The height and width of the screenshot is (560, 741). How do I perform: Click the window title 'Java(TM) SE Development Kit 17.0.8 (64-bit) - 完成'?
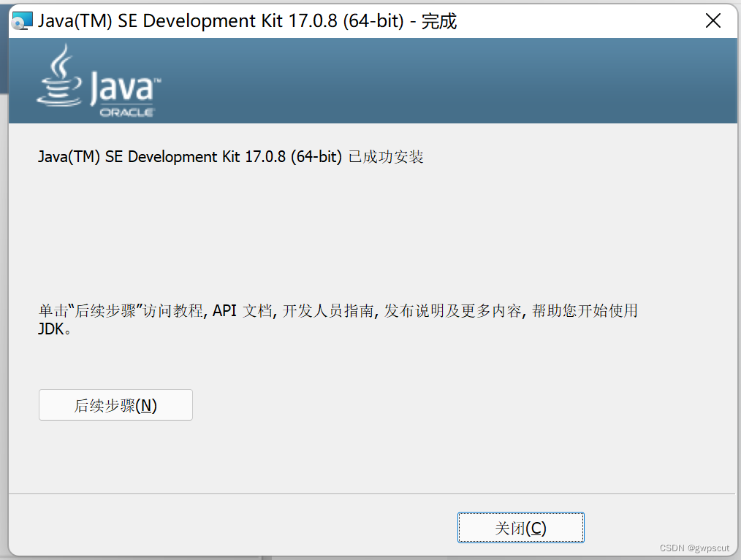coord(247,20)
